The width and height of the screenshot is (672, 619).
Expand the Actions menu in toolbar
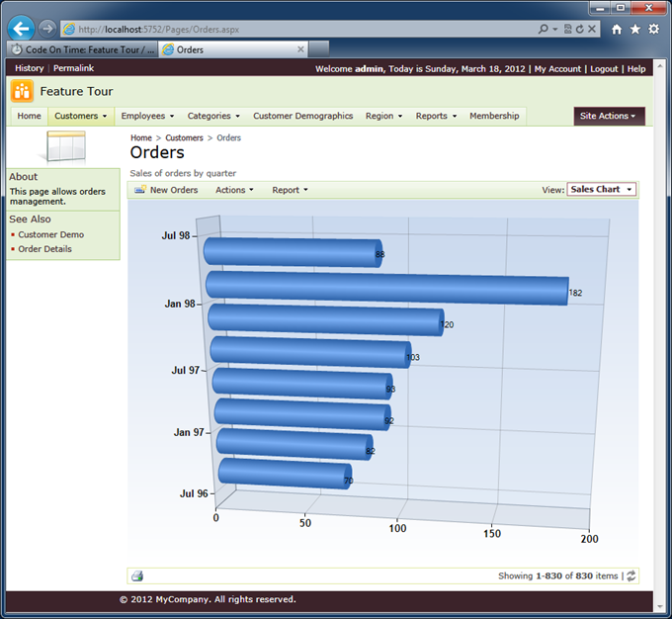point(234,190)
